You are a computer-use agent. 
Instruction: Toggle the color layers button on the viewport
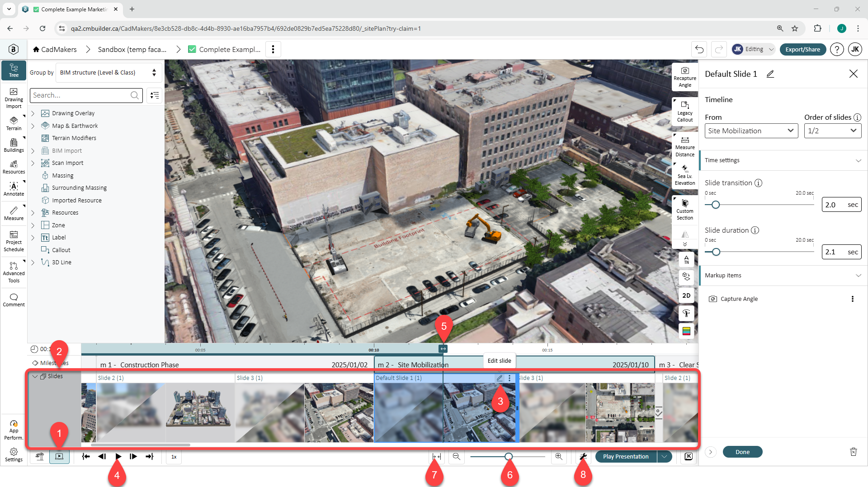pos(686,331)
